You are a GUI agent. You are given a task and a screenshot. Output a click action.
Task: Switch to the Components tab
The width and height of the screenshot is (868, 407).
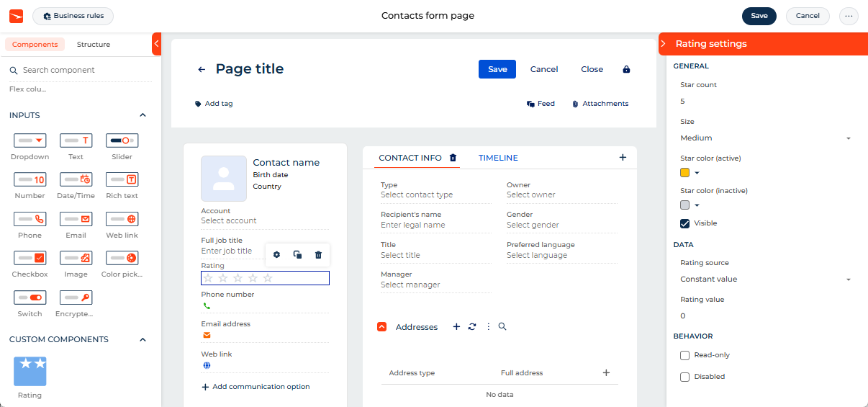tap(35, 45)
